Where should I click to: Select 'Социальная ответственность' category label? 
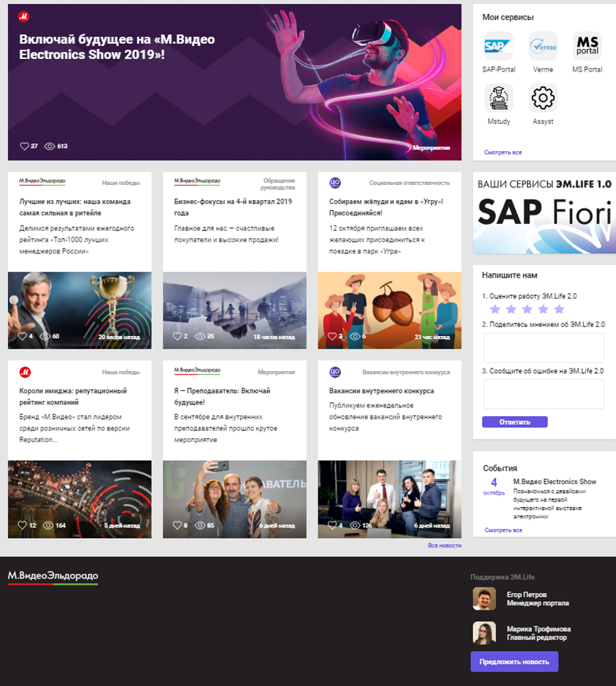tap(409, 183)
